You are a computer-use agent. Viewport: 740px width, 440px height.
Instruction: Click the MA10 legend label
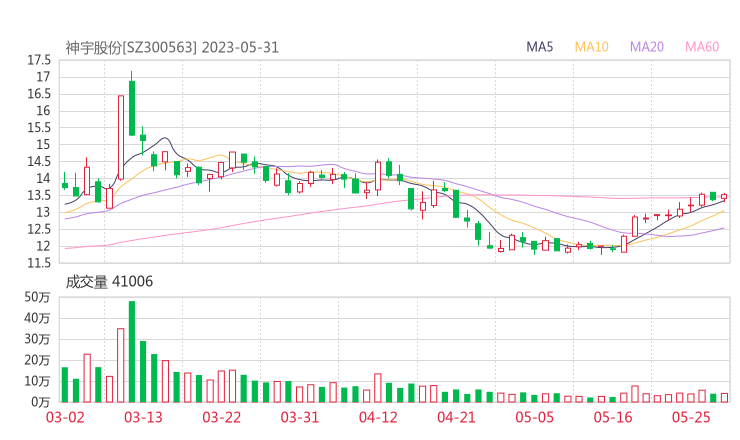click(591, 47)
